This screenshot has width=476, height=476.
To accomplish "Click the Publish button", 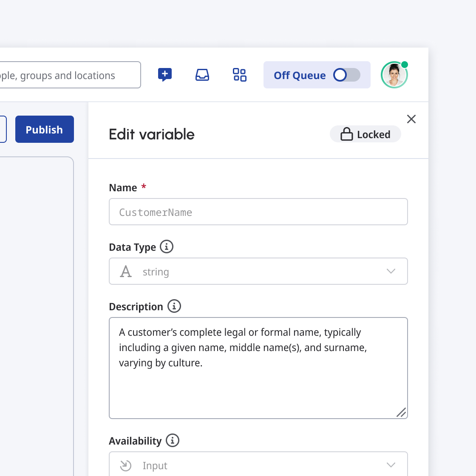I will point(45,129).
